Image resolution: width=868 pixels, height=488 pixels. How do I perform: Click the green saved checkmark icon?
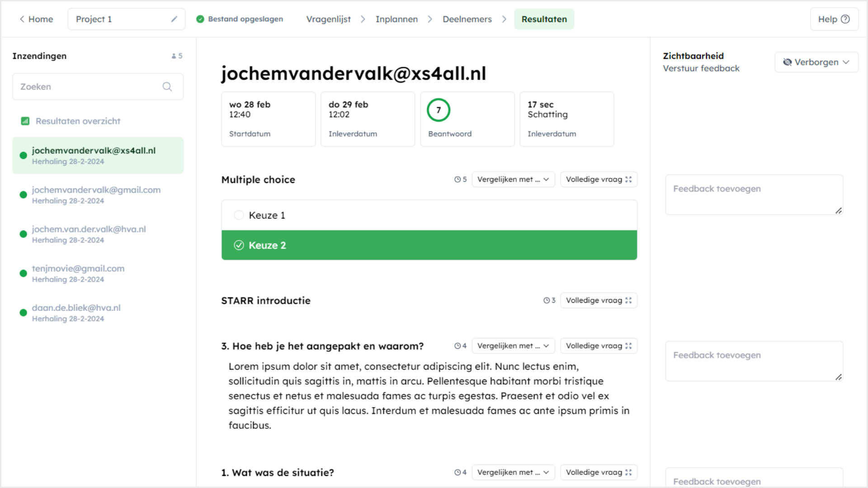pyautogui.click(x=200, y=19)
